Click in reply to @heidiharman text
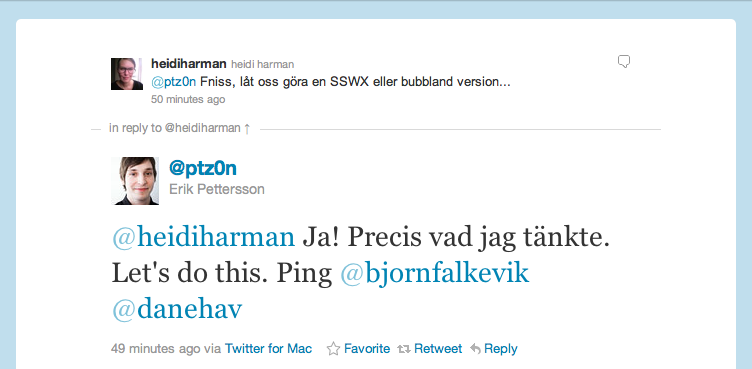The height and width of the screenshot is (369, 752). point(175,129)
